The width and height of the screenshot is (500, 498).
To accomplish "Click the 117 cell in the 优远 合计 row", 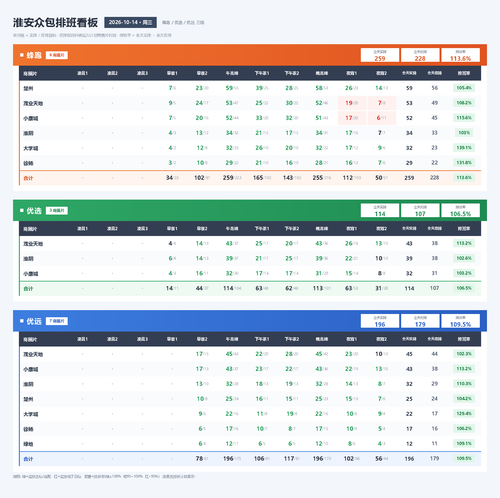I will [x=292, y=459].
